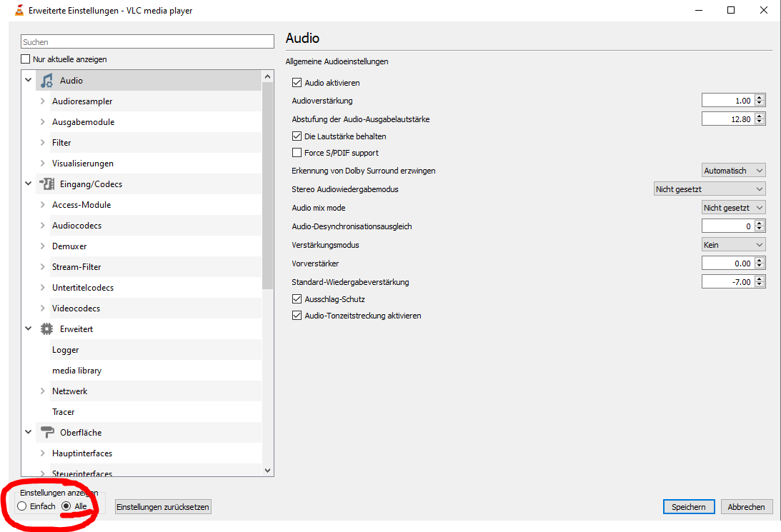Click the Audio music note icon
The height and width of the screenshot is (532, 781).
pyautogui.click(x=47, y=81)
